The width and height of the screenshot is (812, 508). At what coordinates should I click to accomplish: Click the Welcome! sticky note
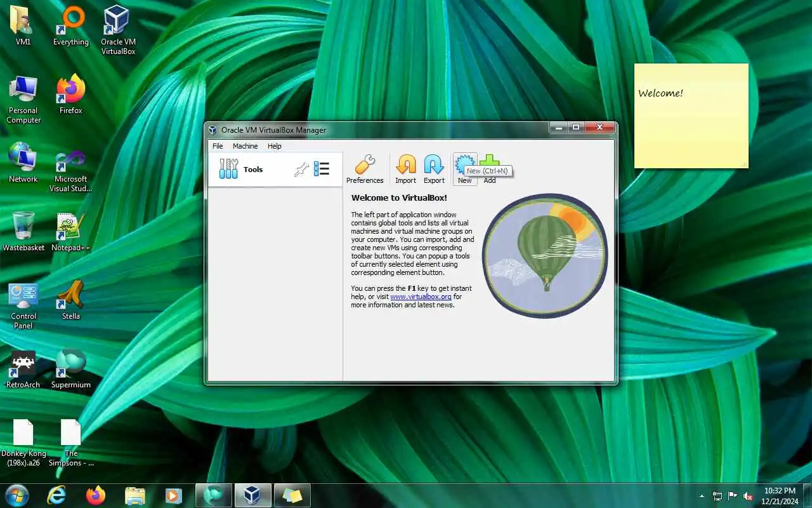691,116
